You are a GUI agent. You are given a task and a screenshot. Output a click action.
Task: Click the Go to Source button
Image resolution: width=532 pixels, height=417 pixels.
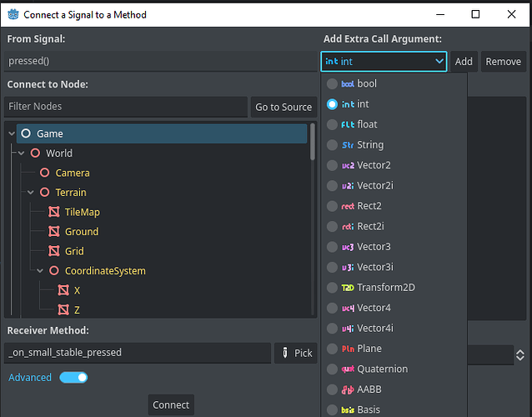[x=284, y=107]
